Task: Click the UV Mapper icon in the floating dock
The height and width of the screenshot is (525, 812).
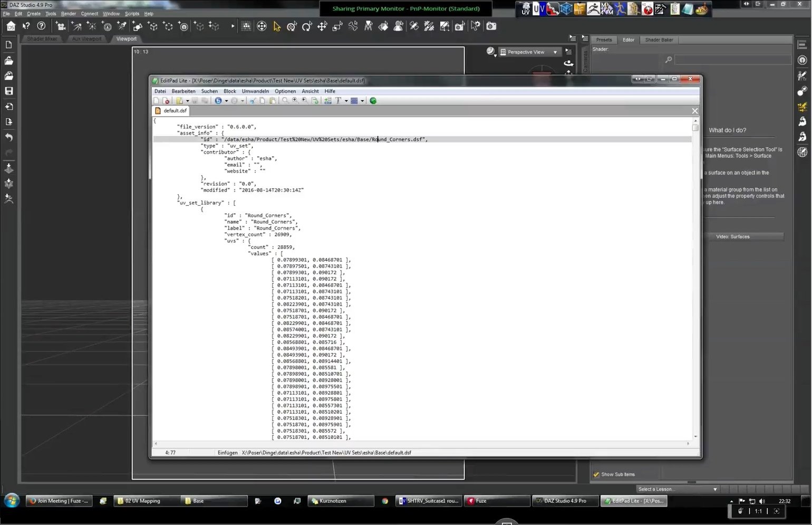Action: [539, 9]
